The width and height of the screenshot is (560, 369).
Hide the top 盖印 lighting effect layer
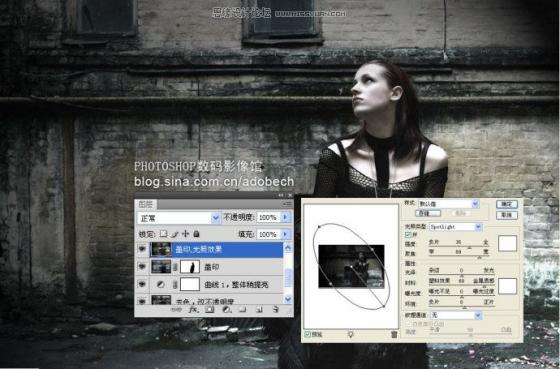point(142,249)
